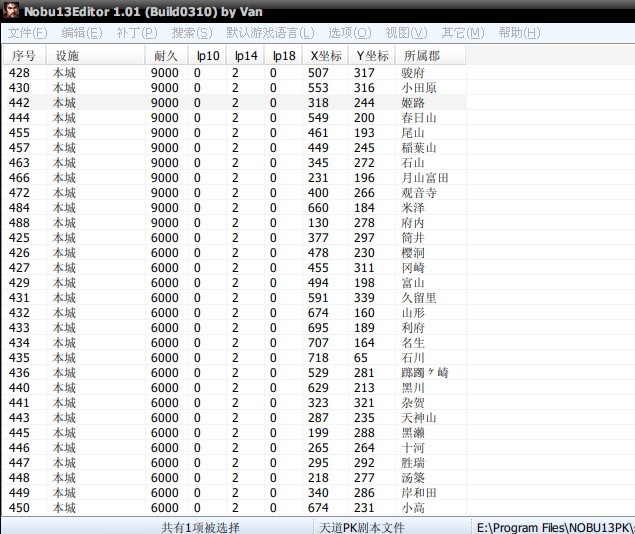635x534 pixels.
Task: Select row 447 序号 cell
Action: click(19, 462)
